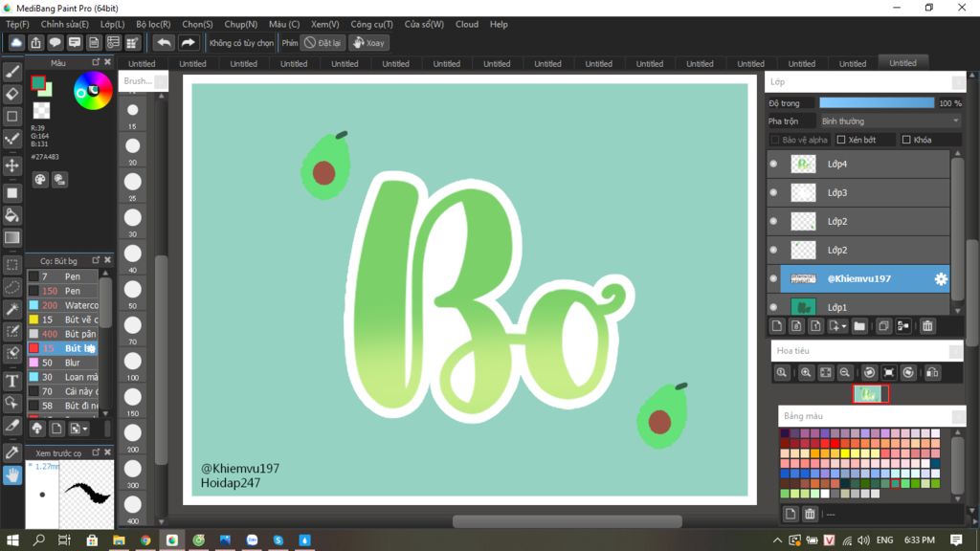Collapse the Hoa tiêu panel header button

point(956,352)
